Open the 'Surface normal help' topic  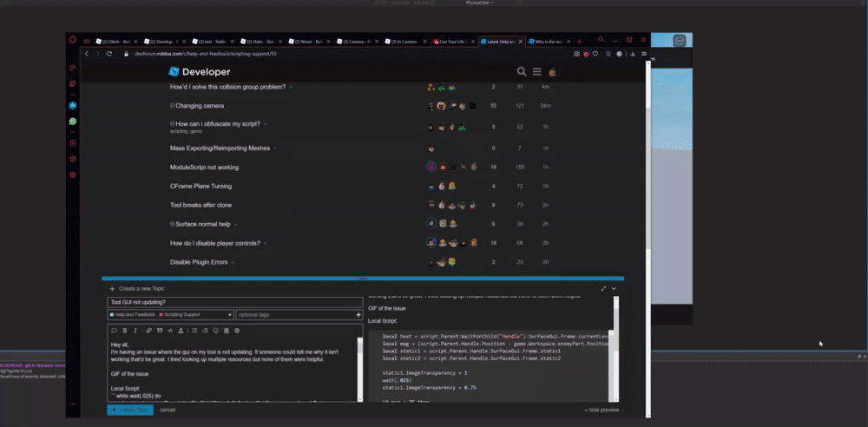(202, 224)
